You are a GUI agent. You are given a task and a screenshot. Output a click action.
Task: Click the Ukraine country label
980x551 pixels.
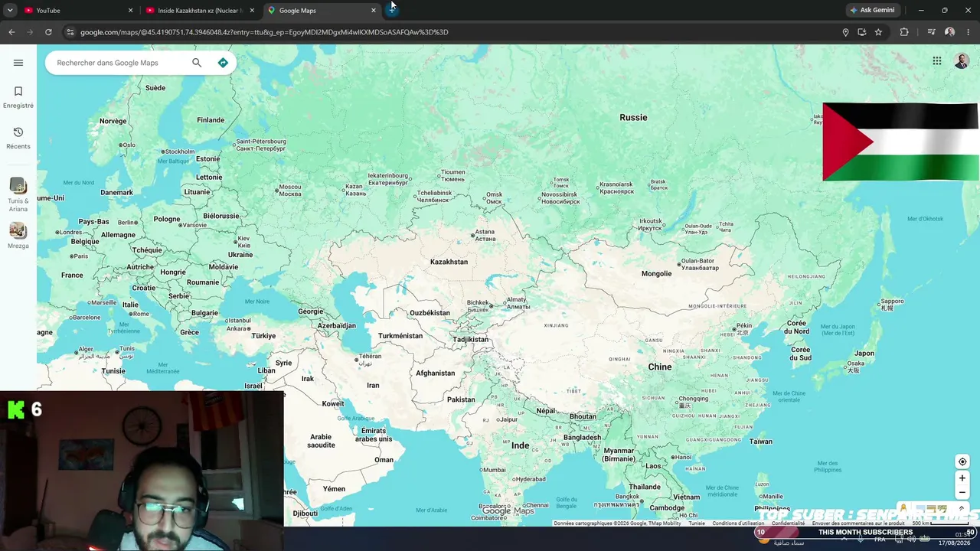pos(240,255)
